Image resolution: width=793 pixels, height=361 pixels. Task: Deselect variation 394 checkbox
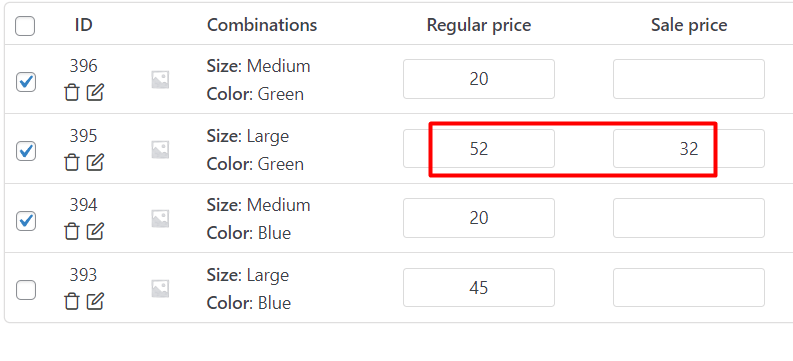(x=26, y=221)
